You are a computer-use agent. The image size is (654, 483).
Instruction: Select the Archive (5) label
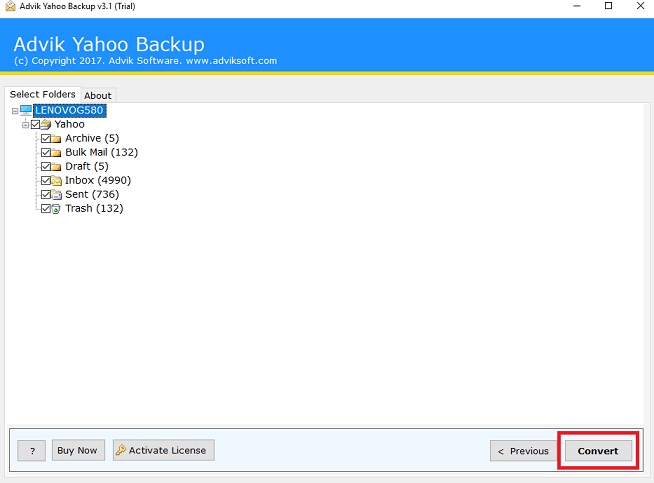point(92,138)
